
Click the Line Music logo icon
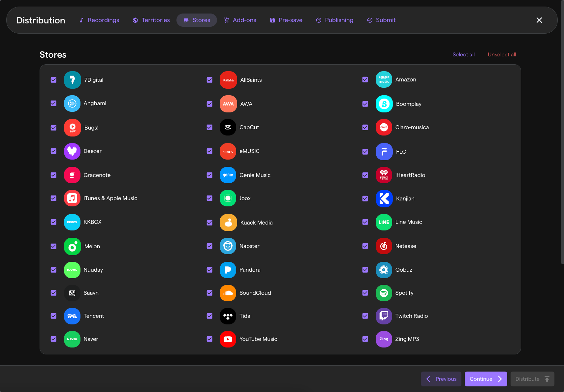[x=384, y=222]
